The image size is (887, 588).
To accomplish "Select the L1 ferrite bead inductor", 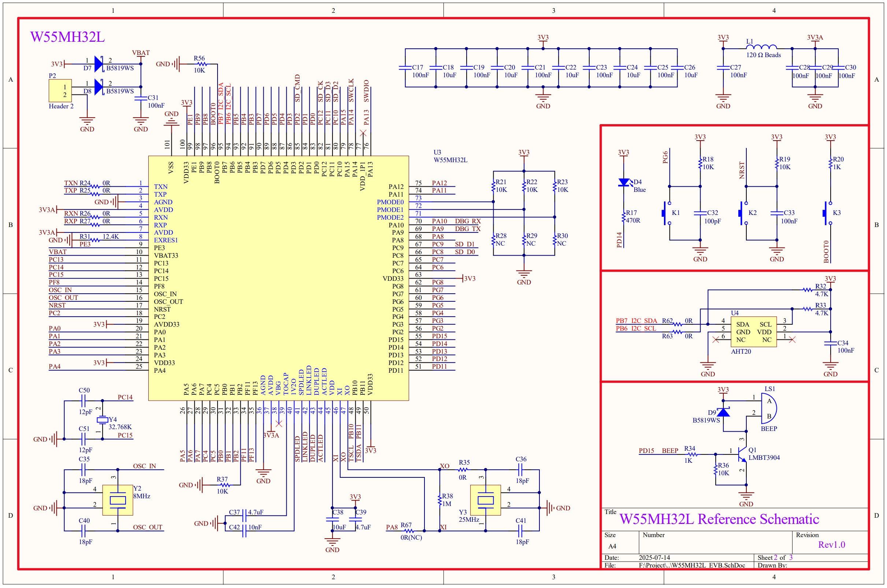I will tap(761, 47).
